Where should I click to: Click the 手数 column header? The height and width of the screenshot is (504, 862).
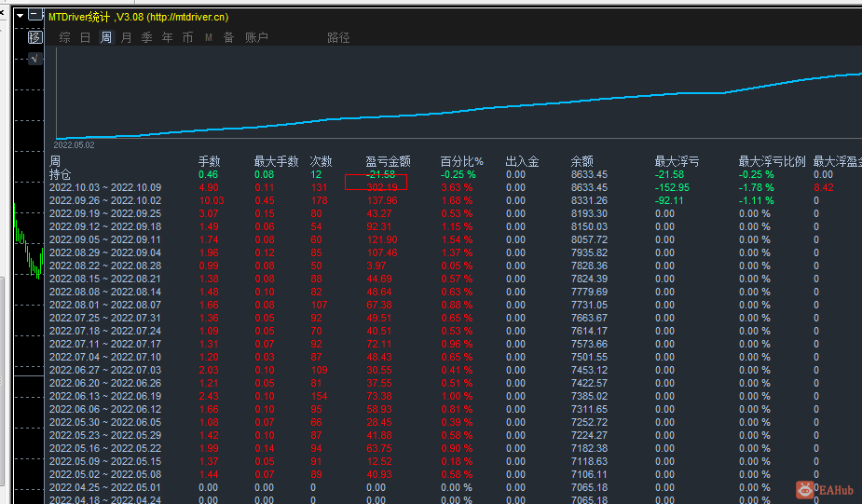tap(209, 161)
